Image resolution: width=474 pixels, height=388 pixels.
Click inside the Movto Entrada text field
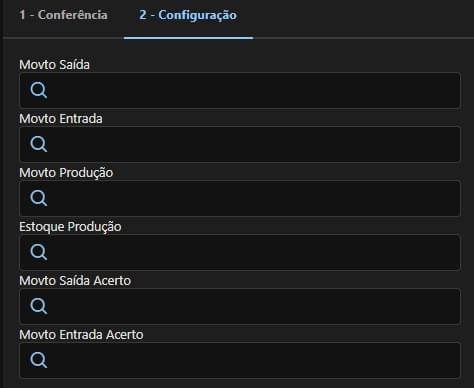pyautogui.click(x=240, y=144)
